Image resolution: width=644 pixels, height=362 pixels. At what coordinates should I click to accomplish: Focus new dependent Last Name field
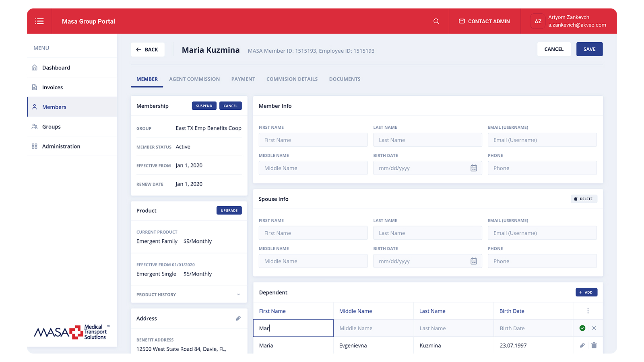tap(454, 328)
